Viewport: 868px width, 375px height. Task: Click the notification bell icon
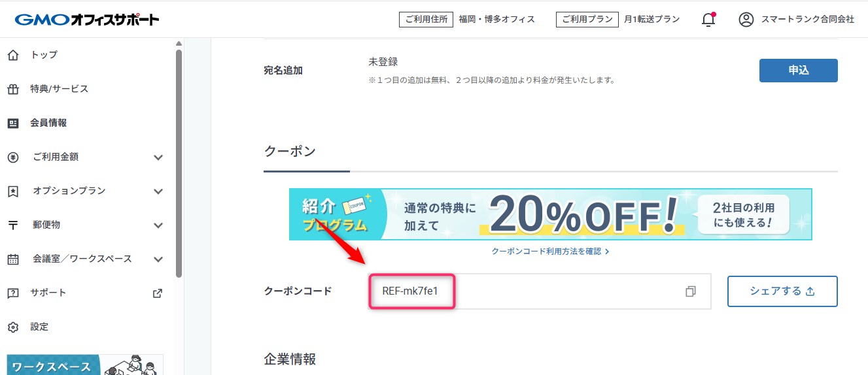point(708,20)
